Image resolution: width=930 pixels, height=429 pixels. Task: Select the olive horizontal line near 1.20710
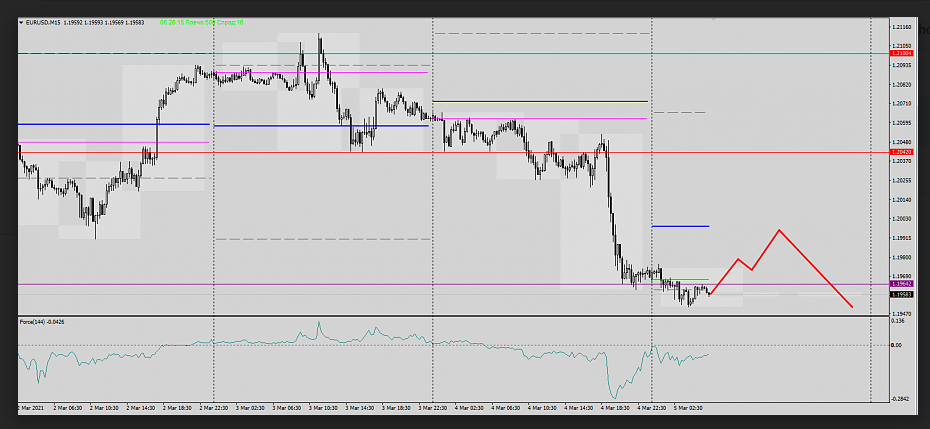pos(540,101)
